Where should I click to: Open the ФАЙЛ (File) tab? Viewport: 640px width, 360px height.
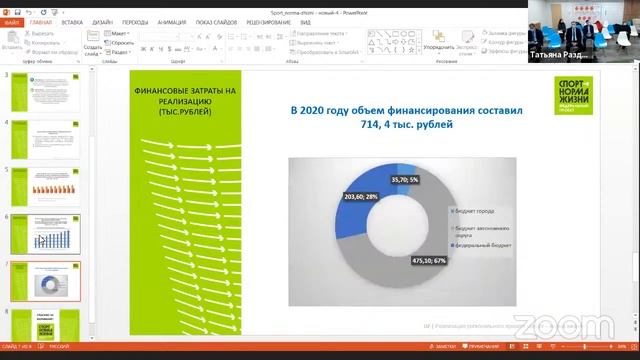coord(11,22)
